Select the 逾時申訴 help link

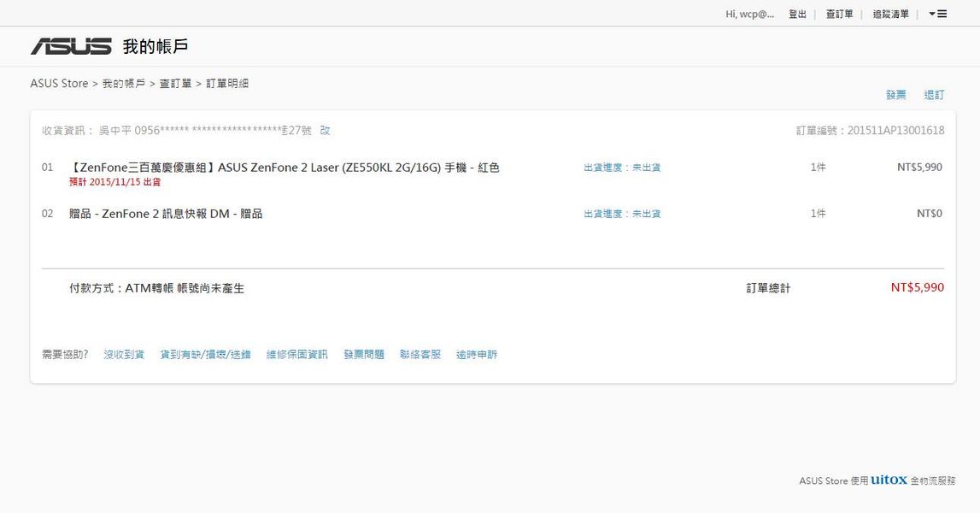tap(476, 354)
